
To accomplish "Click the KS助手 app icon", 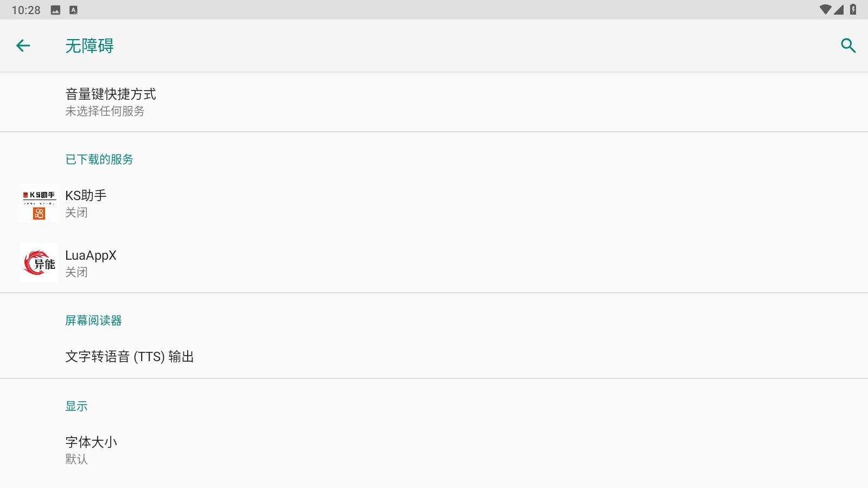I will tap(39, 203).
